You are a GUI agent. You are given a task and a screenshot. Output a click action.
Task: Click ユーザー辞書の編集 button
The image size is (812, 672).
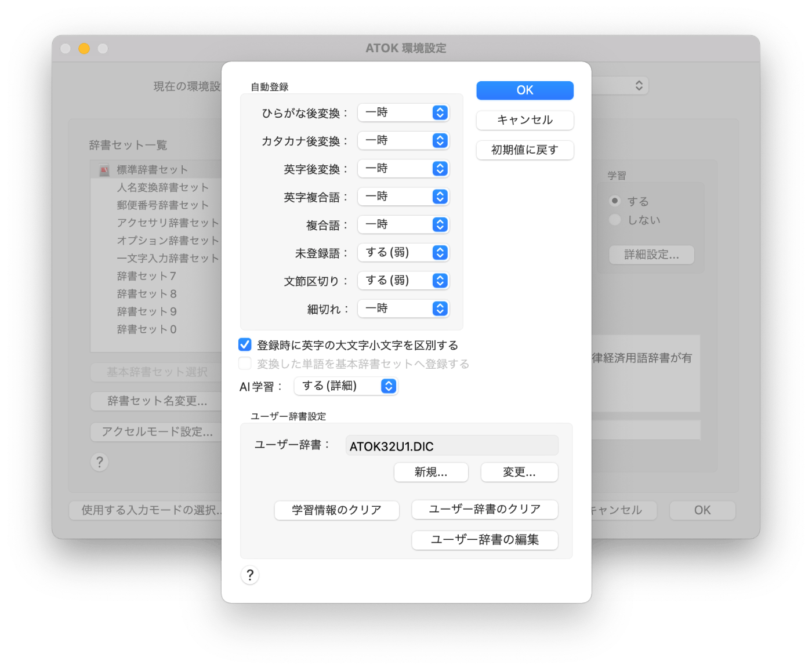(485, 540)
